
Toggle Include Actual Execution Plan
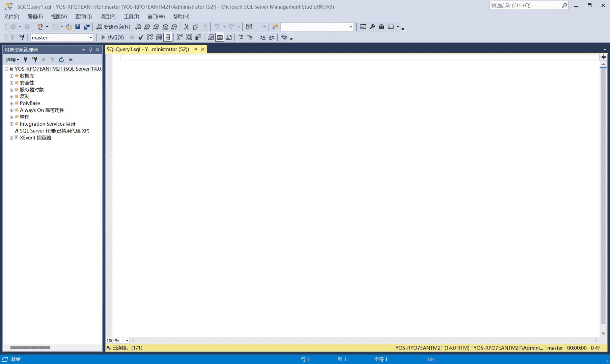(x=180, y=37)
